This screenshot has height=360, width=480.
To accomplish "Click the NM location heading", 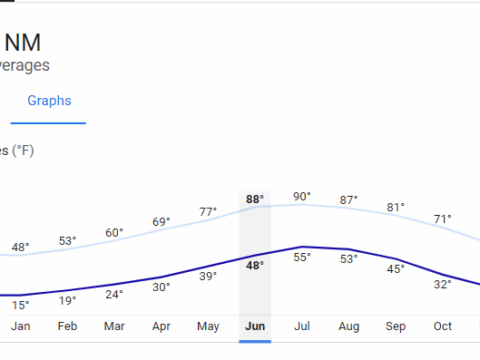I will pyautogui.click(x=23, y=43).
